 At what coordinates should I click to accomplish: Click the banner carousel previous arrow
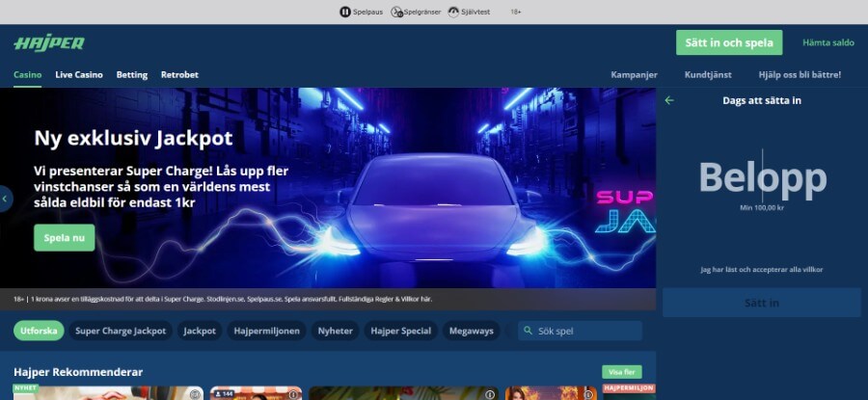(6, 199)
